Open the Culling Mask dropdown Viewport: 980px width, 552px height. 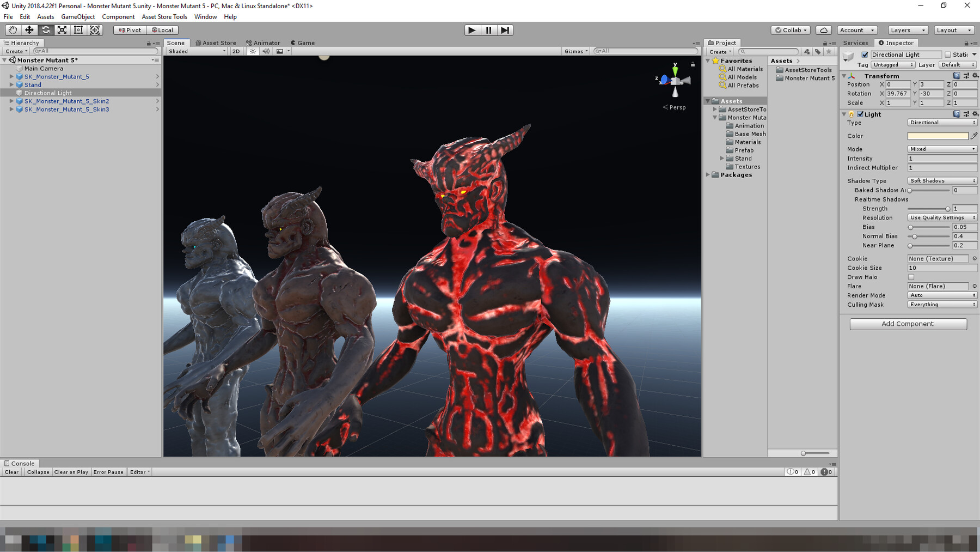942,305
